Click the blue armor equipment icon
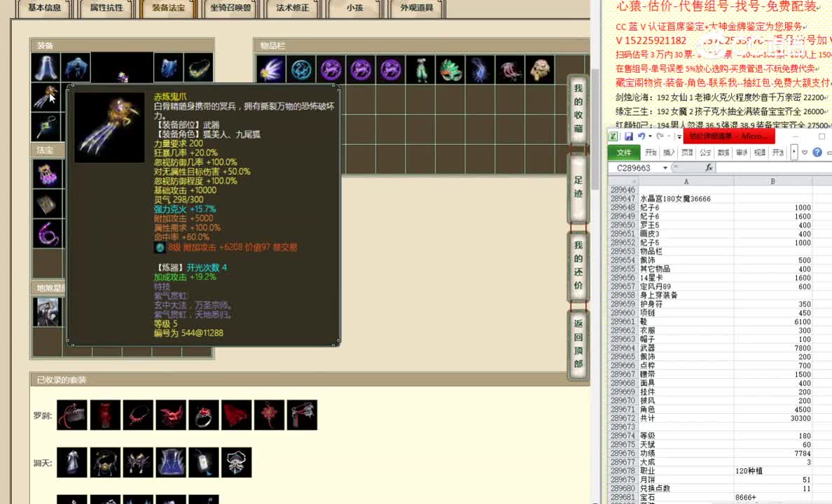 coord(169,67)
